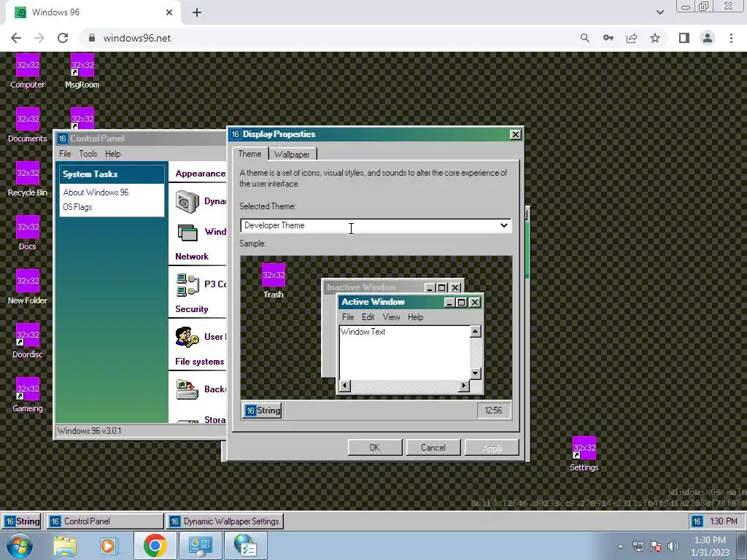Screen dimensions: 747x560
Task: Reload the windows96.net page
Action: 63,38
